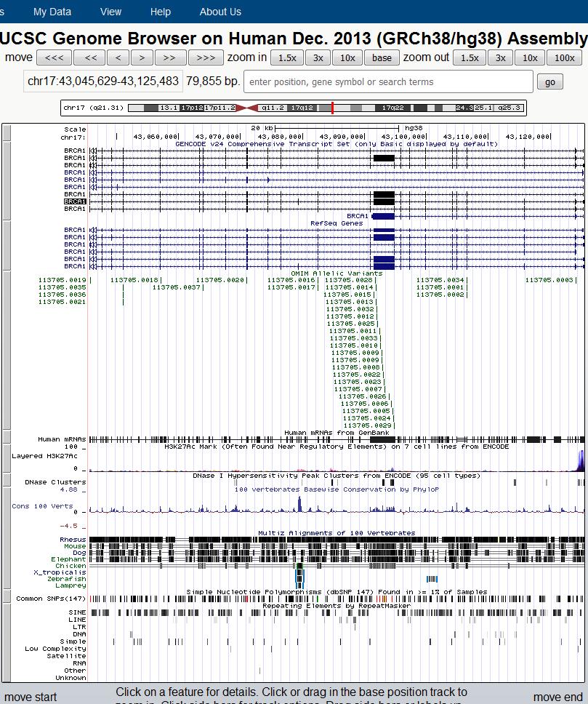Click the gray side bar beside GENCODE track
Image resolution: width=588 pixels, height=704 pixels.
(x=7, y=181)
